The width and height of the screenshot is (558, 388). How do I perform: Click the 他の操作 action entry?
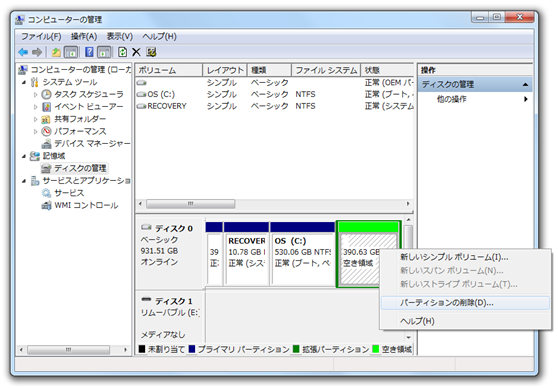coord(451,99)
